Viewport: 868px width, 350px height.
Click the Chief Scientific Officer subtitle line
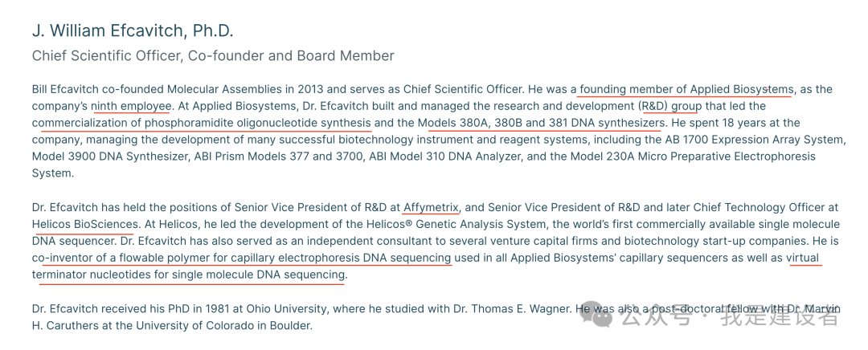pos(213,56)
